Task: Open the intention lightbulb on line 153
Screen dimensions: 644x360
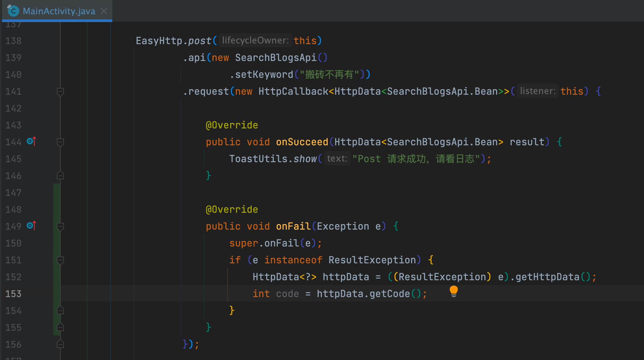Action: click(453, 292)
